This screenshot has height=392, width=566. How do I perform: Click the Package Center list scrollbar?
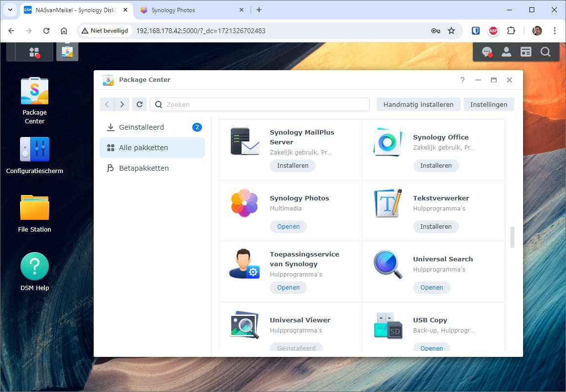pos(512,237)
